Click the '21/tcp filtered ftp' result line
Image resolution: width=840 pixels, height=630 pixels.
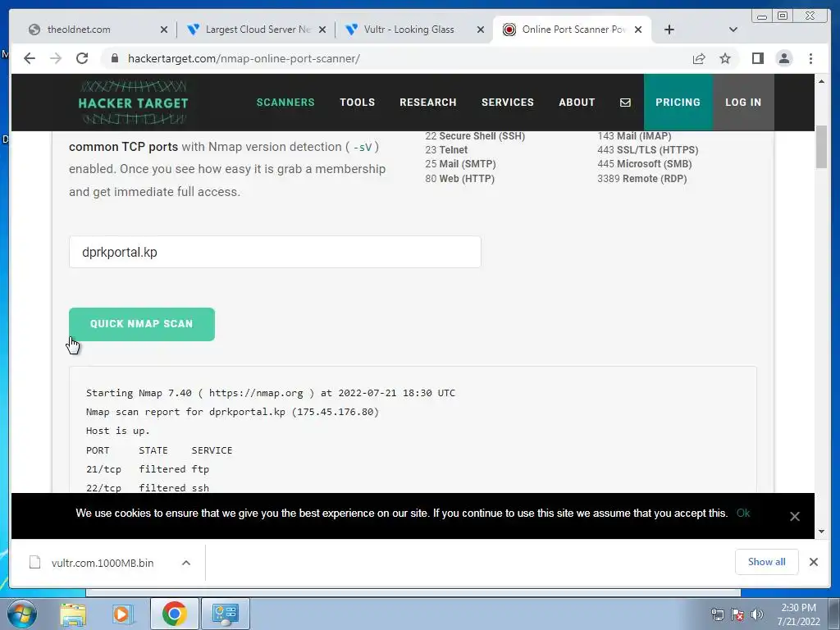[x=148, y=469]
